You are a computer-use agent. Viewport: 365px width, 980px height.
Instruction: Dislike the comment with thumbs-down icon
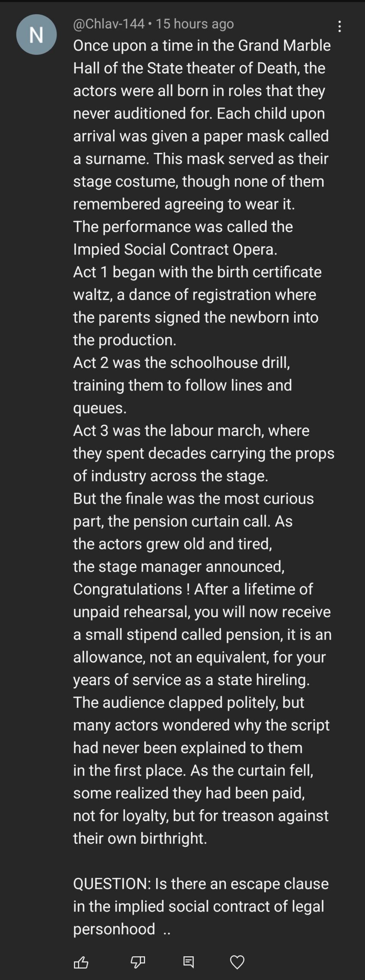pyautogui.click(x=138, y=962)
